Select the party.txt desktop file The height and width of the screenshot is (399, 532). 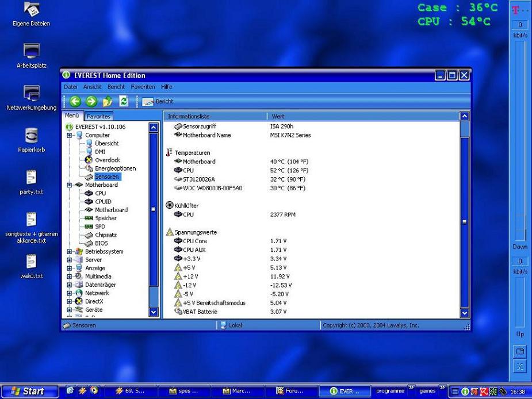[x=31, y=182]
